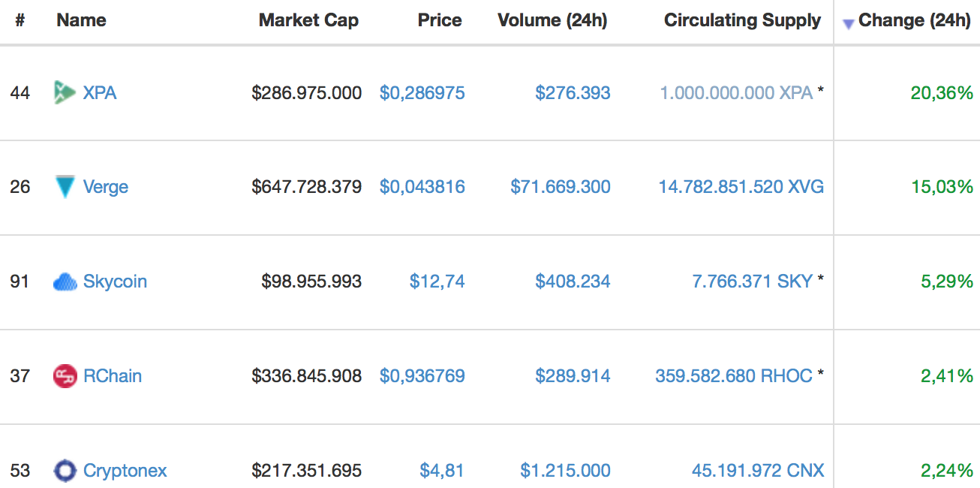Click the Skycoin cloud logo icon

point(65,282)
